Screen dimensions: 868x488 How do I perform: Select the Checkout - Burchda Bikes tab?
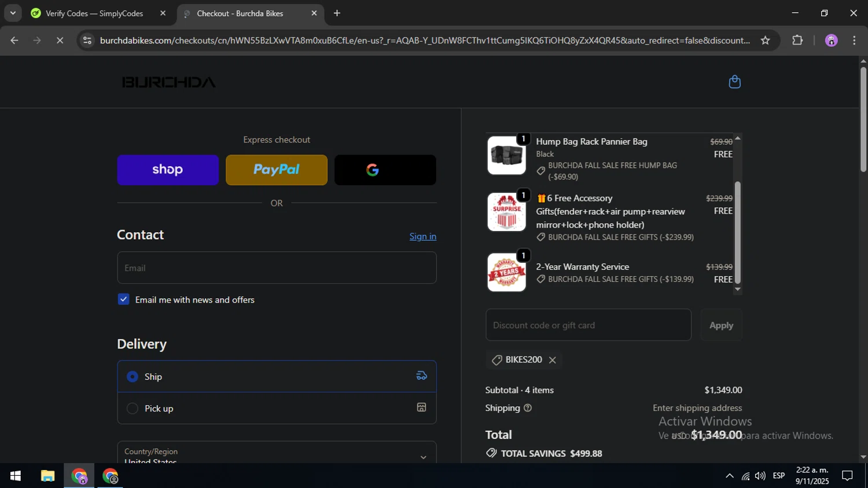point(240,13)
